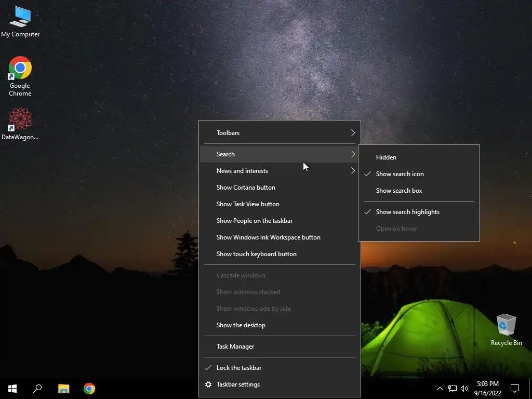Click the taskbar search magnifier icon
This screenshot has height=399, width=532.
(x=37, y=389)
